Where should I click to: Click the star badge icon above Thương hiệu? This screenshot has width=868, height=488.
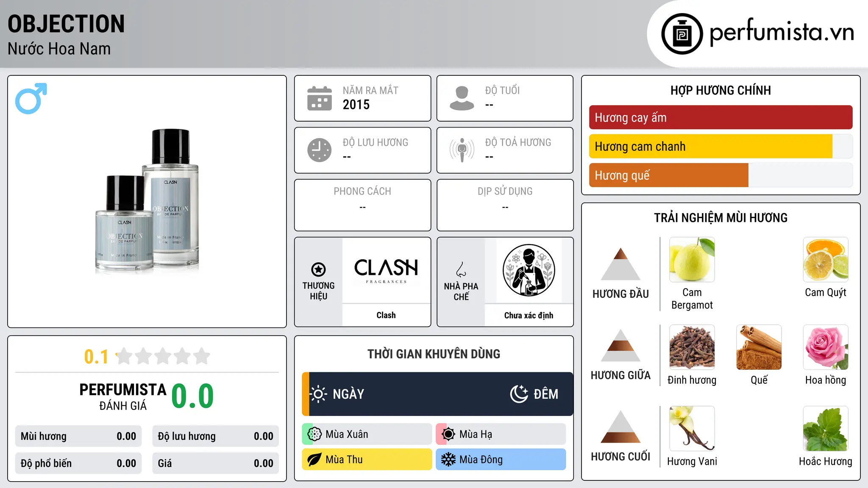click(318, 269)
